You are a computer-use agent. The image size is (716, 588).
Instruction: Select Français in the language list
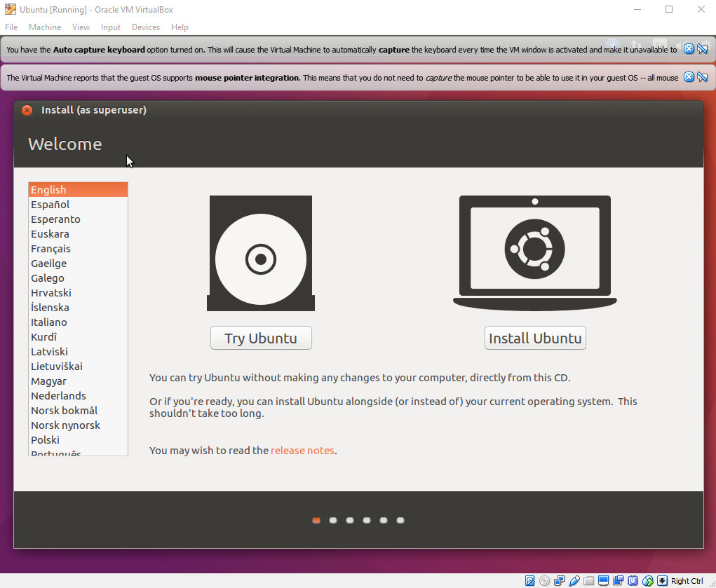[78, 249]
